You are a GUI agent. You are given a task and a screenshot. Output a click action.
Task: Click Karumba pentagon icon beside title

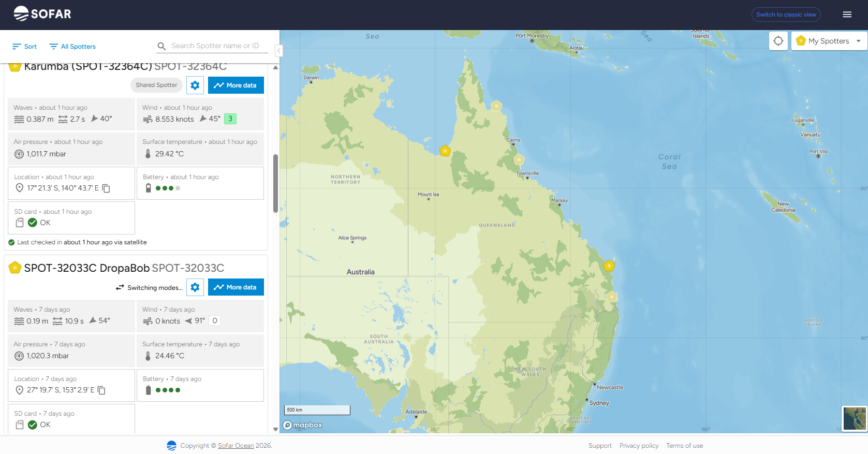pyautogui.click(x=14, y=67)
